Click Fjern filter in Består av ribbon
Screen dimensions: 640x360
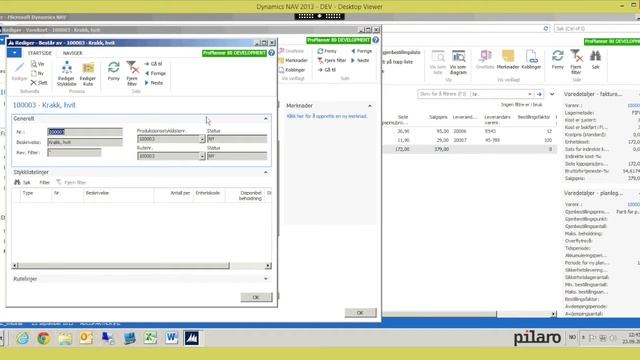tap(132, 73)
